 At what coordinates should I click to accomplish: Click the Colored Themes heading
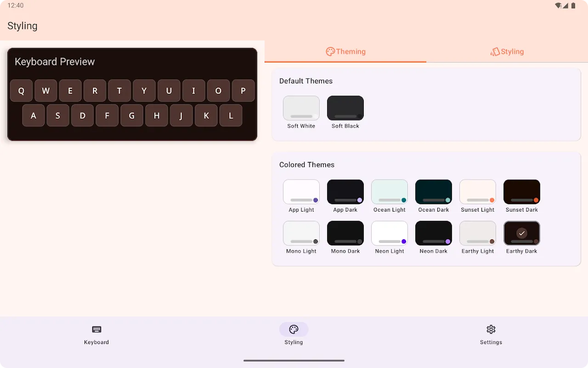click(307, 165)
